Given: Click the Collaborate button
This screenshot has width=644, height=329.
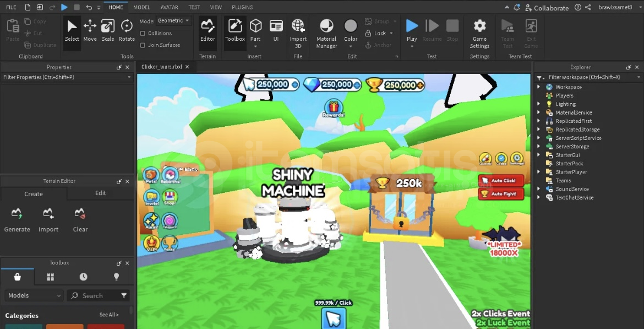Looking at the screenshot, I should (546, 8).
